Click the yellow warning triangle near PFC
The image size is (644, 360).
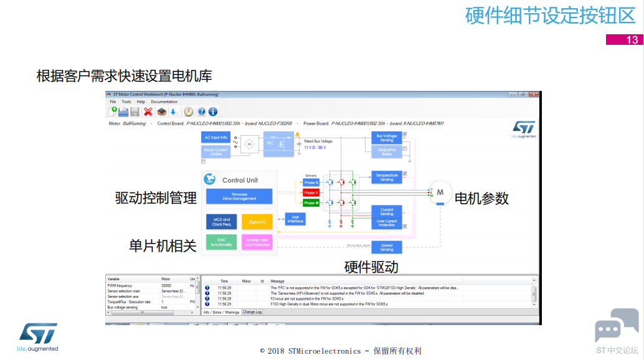click(x=297, y=135)
